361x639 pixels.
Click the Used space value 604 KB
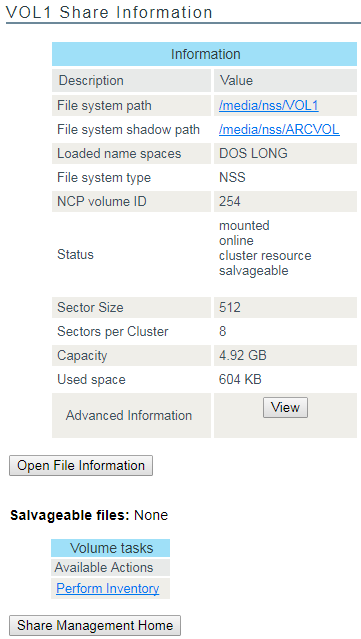click(x=240, y=379)
